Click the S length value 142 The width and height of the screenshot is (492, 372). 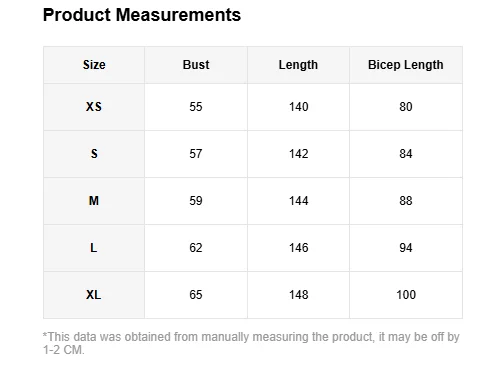[298, 154]
